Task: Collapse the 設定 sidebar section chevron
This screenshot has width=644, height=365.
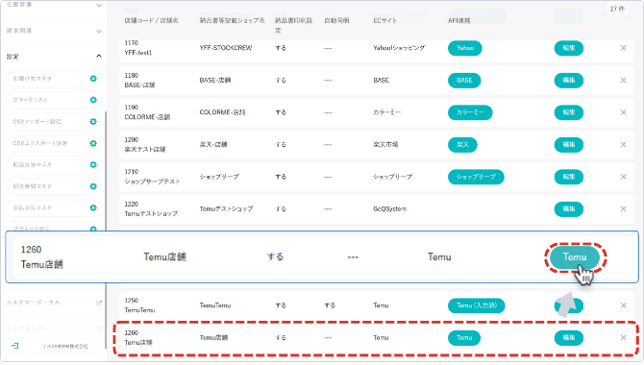Action: click(99, 56)
